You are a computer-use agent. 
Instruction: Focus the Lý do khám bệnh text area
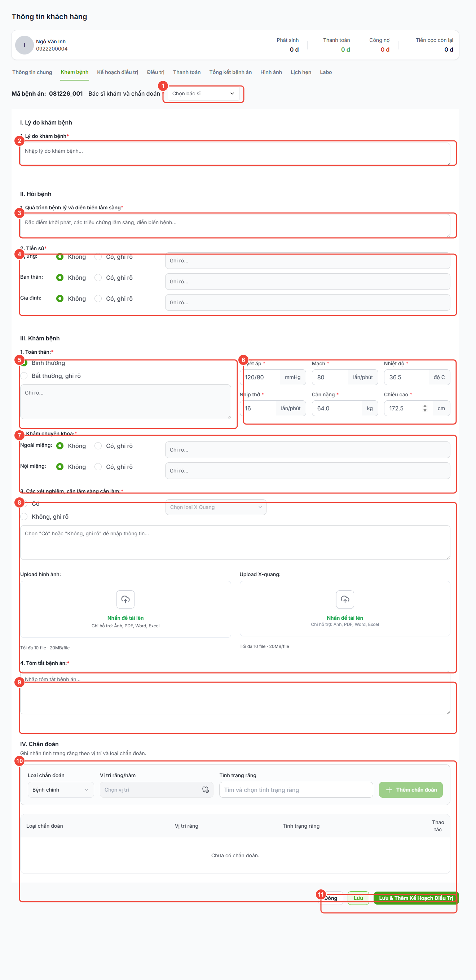point(235,154)
